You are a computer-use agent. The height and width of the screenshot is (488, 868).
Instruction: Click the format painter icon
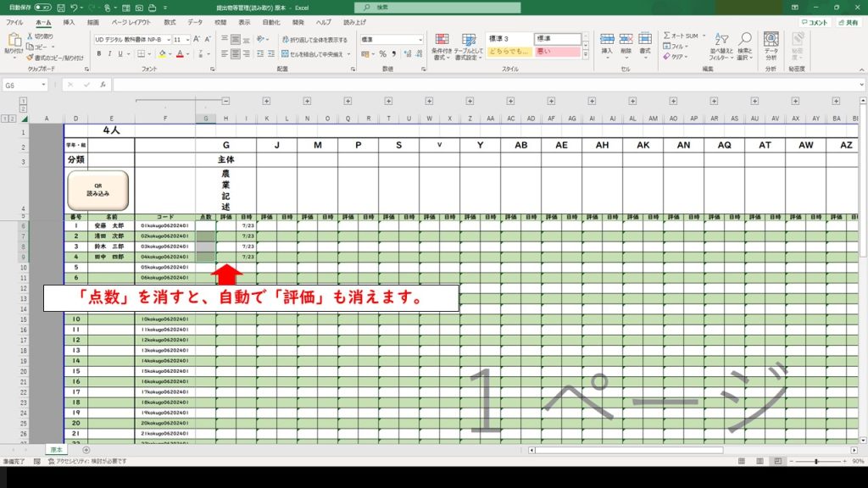31,58
